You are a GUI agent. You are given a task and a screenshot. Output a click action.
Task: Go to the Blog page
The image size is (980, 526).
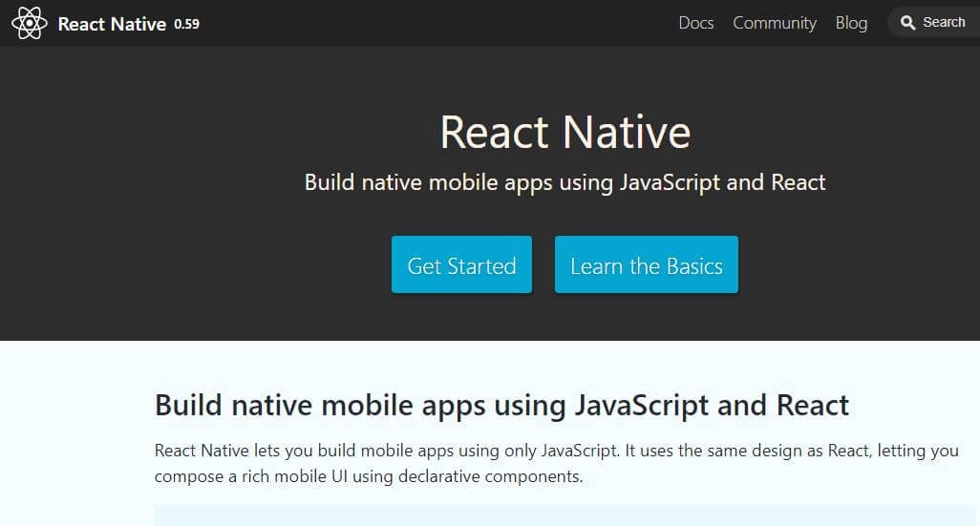coord(851,23)
